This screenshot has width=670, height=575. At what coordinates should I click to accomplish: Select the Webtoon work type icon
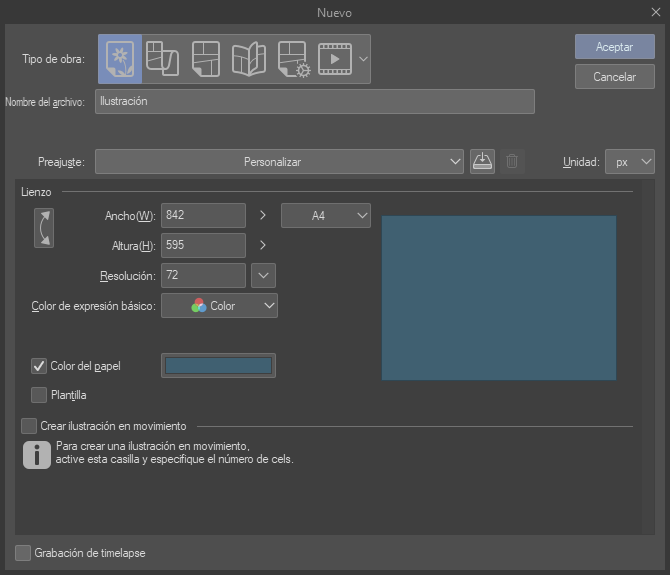[162, 59]
